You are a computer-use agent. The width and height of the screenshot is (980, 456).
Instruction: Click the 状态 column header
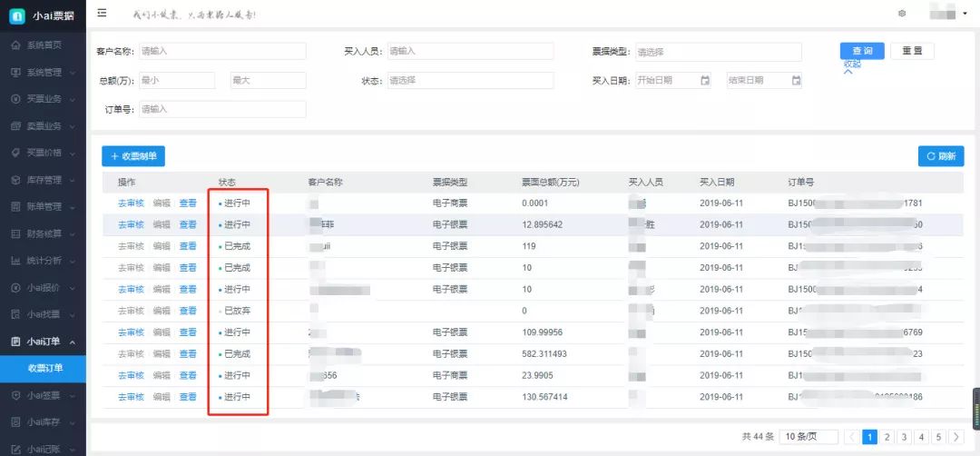[228, 183]
